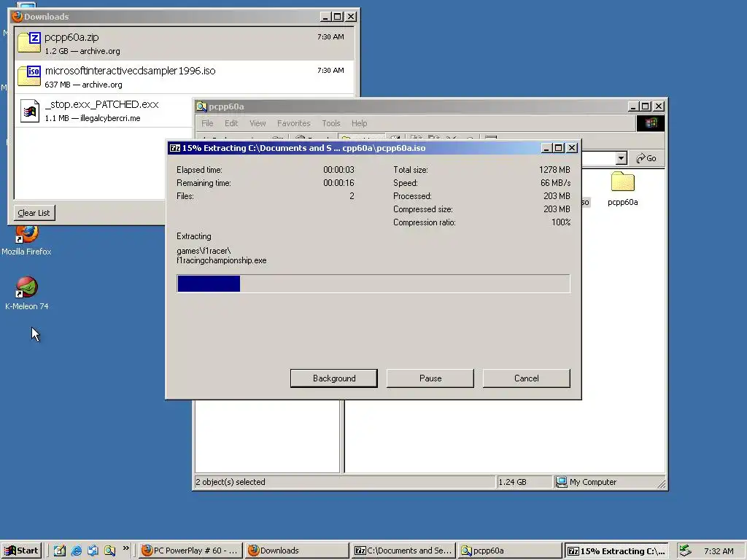Open the Start menu
Image resolution: width=747 pixels, height=560 pixels.
(x=21, y=551)
